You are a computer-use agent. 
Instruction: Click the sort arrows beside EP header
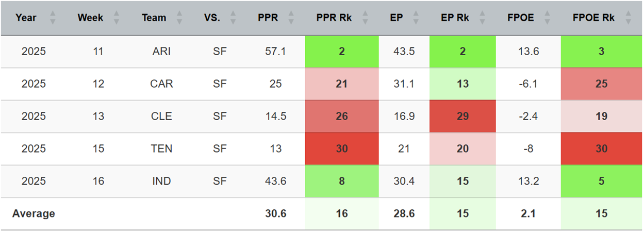pyautogui.click(x=421, y=18)
